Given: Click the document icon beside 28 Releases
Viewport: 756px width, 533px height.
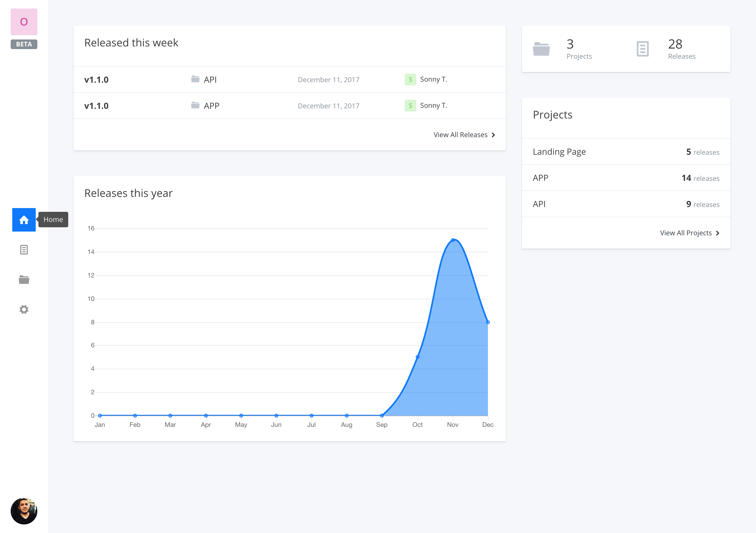Looking at the screenshot, I should (642, 49).
